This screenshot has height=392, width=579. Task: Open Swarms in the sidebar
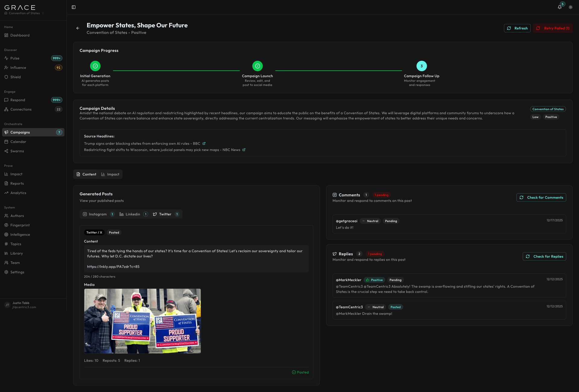tap(17, 151)
